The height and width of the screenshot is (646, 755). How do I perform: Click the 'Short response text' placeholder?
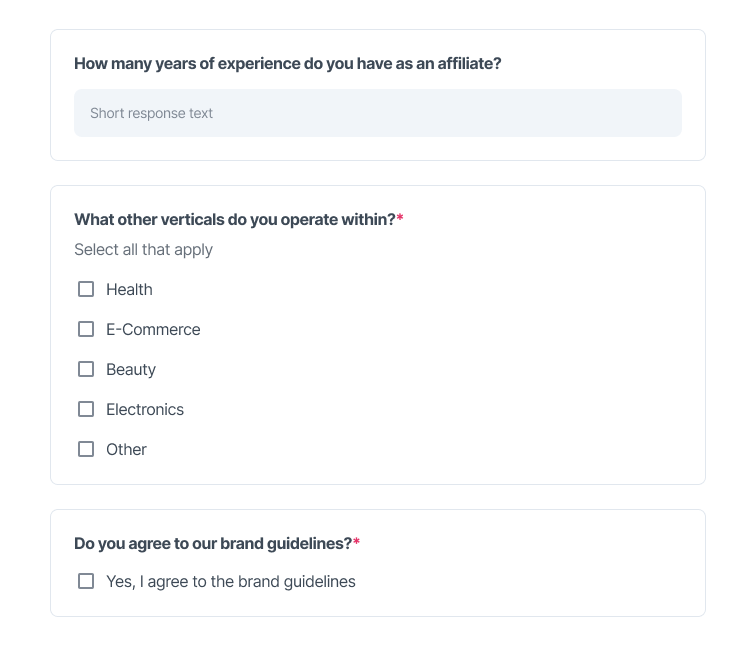151,113
